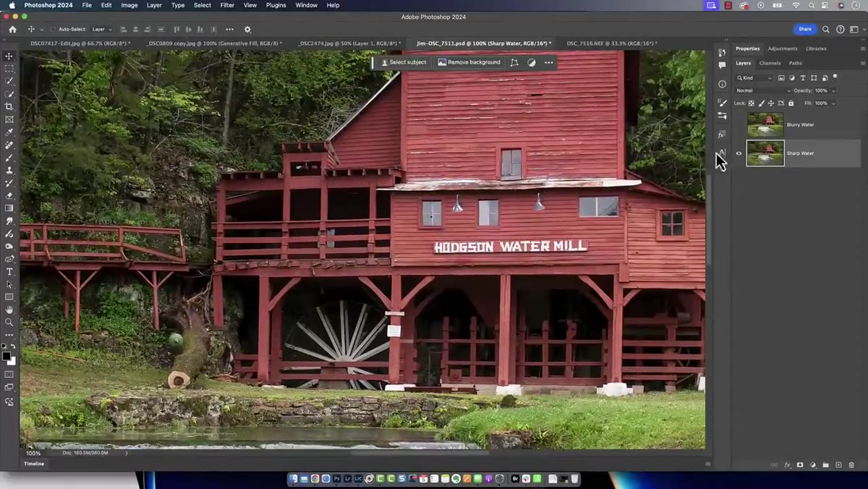Open the Move tool preset picker arrow

coord(41,30)
